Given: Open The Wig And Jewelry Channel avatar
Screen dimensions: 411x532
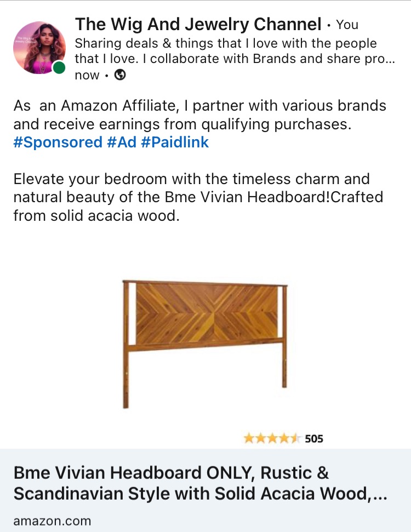Looking at the screenshot, I should pos(38,47).
